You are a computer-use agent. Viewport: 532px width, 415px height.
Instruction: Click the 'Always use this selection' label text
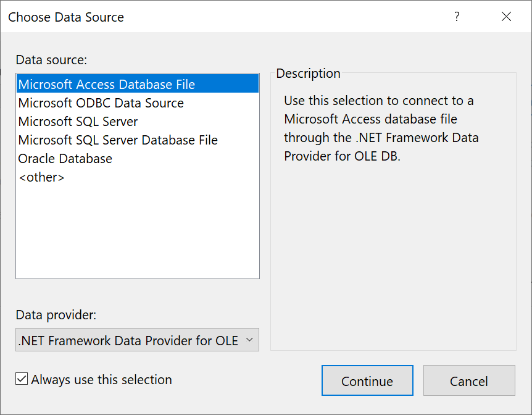click(101, 379)
